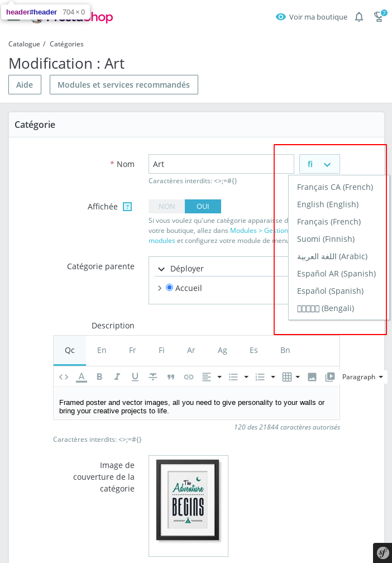Switch to the Ag description tab
Viewport: 392px width, 563px height.
point(222,350)
